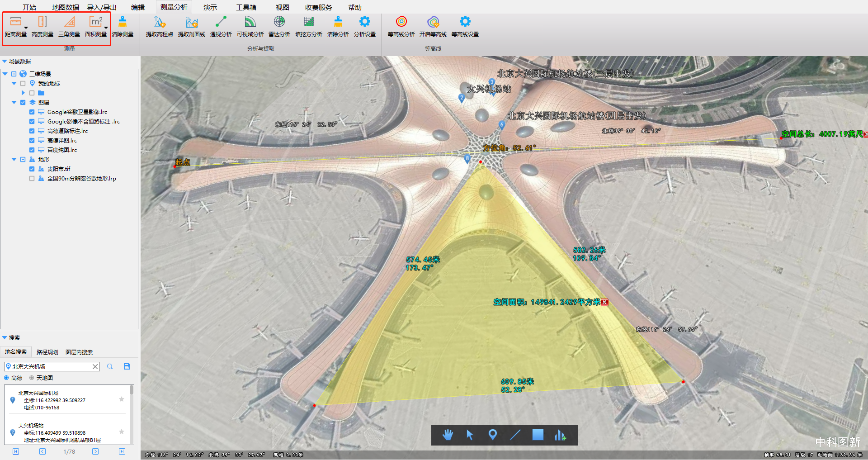Uncheck 百度纯图.lrc layer
Screen dimensions: 868x460
32,150
